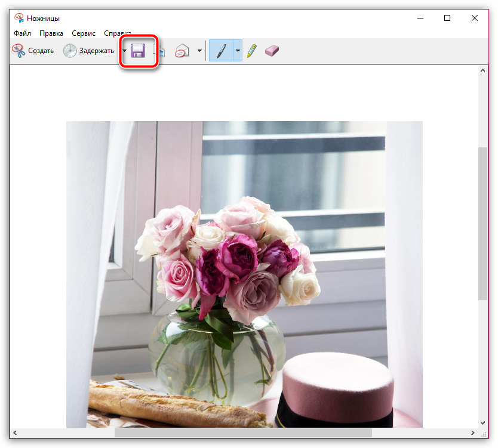Image resolution: width=498 pixels, height=448 pixels.
Task: Open the Правка menu
Action: pos(51,33)
